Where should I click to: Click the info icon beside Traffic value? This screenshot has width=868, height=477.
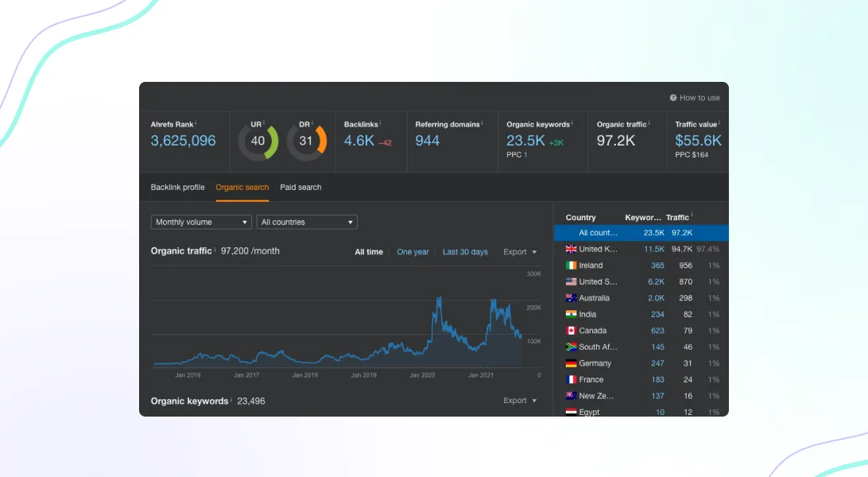(719, 123)
